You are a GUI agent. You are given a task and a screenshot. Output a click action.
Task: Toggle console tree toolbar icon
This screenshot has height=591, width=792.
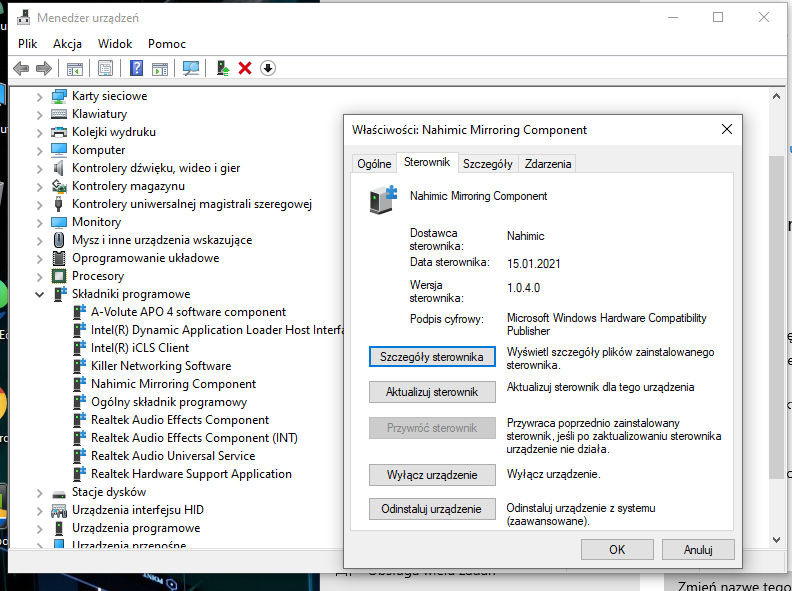[75, 68]
